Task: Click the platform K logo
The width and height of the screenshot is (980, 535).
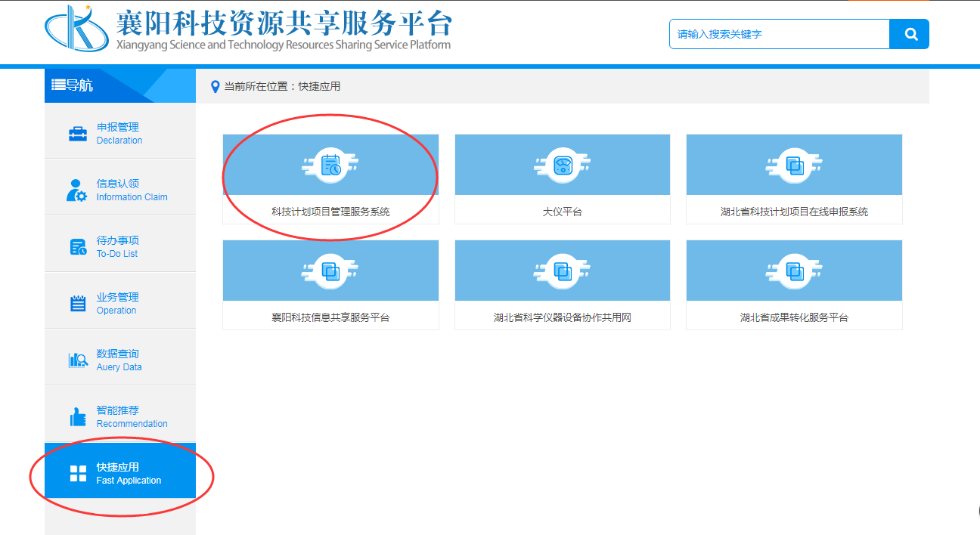Action: (x=77, y=29)
